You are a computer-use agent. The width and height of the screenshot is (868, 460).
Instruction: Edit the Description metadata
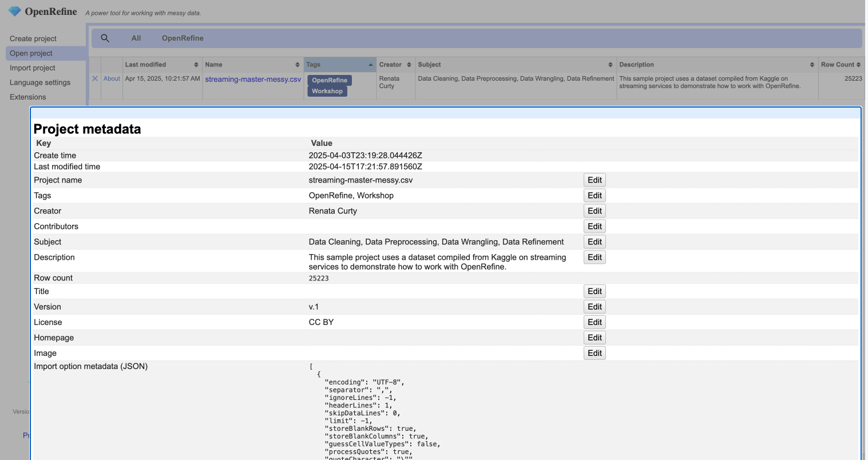point(594,257)
